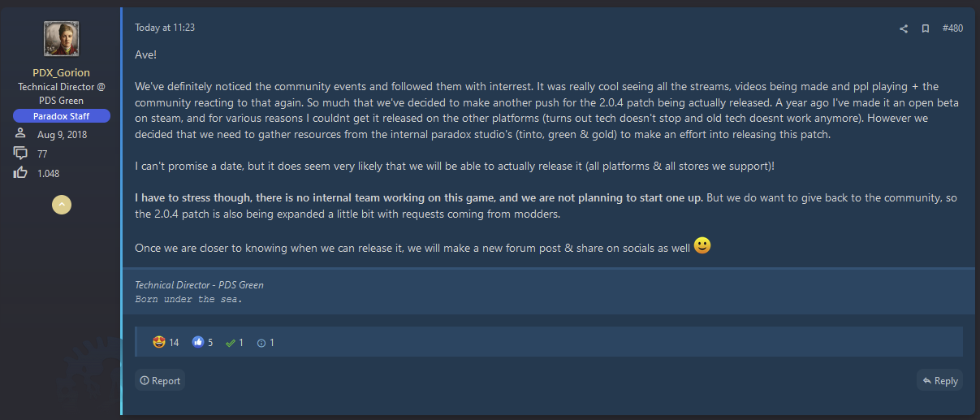980x420 pixels.
Task: Click the smiley emoji ending the post
Action: pyautogui.click(x=702, y=245)
